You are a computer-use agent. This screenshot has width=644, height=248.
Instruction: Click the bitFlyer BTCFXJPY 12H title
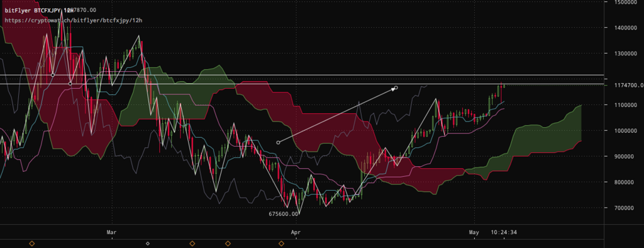[39, 10]
